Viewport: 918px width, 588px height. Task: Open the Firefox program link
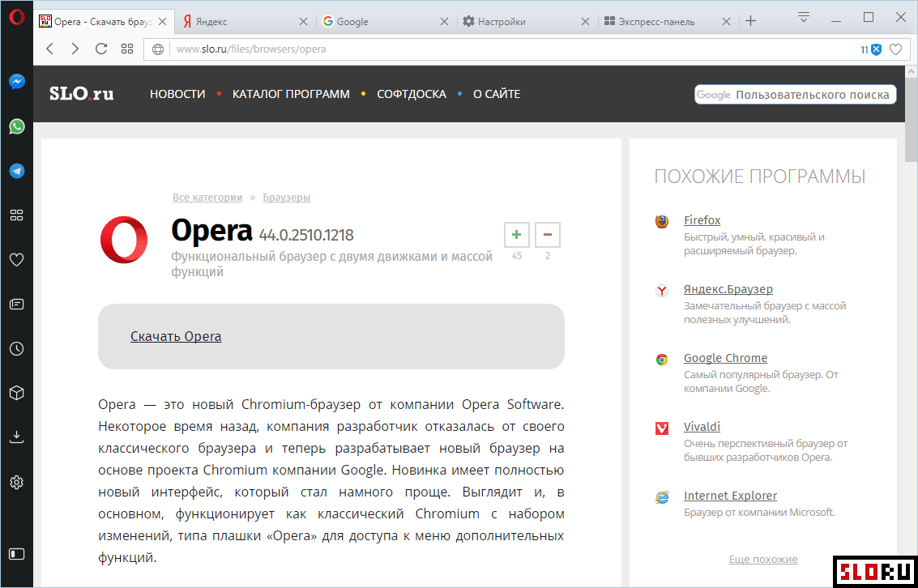click(702, 220)
